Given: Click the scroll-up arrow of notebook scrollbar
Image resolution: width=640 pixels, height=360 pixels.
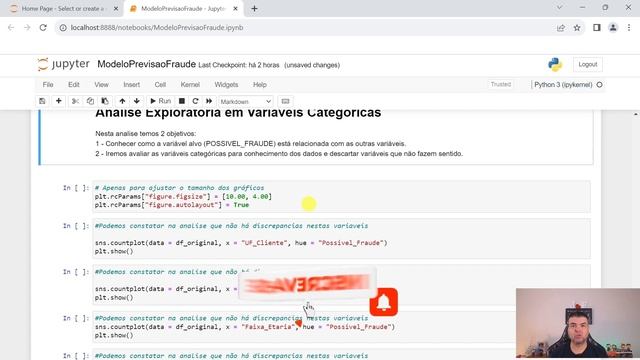Looking at the screenshot, I should pos(636,114).
